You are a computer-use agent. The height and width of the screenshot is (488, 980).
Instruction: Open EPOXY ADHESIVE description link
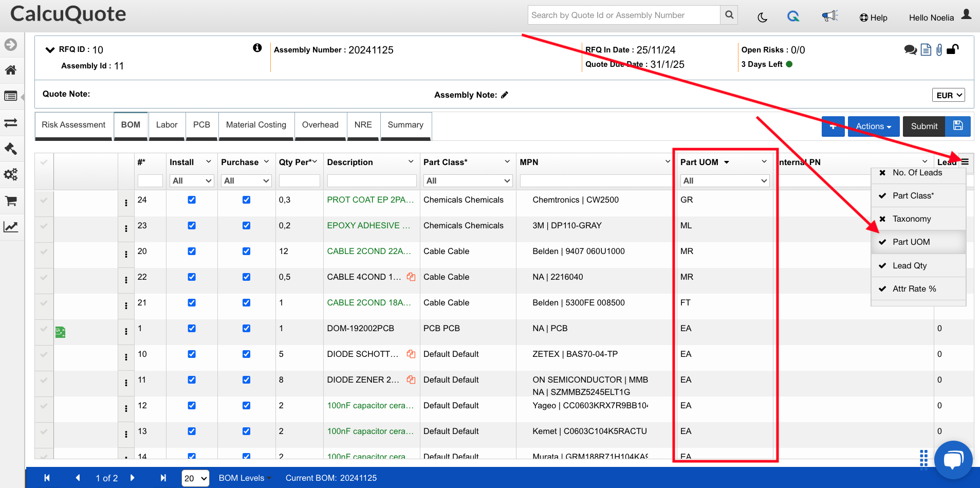[x=368, y=225]
